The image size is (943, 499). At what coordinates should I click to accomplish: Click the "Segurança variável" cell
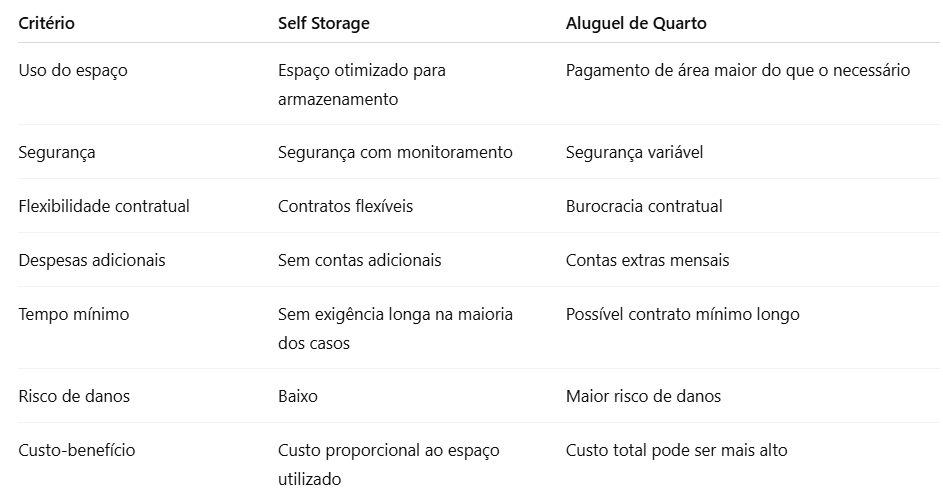pyautogui.click(x=634, y=152)
